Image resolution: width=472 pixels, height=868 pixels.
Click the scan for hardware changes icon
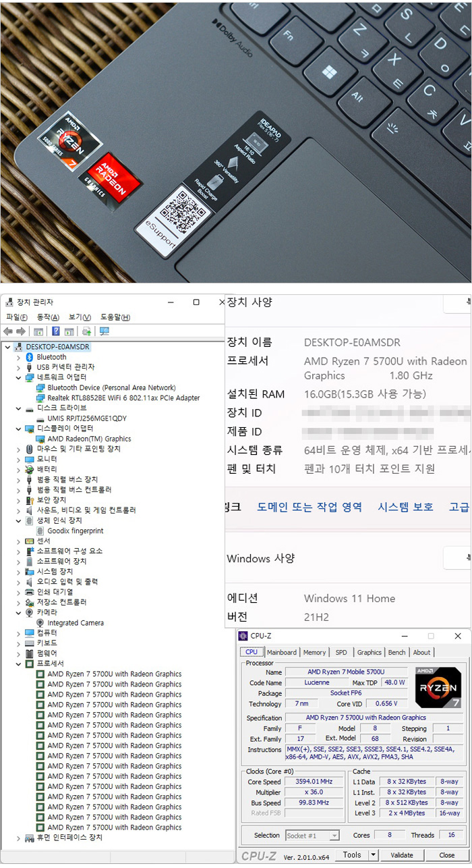pos(104,331)
